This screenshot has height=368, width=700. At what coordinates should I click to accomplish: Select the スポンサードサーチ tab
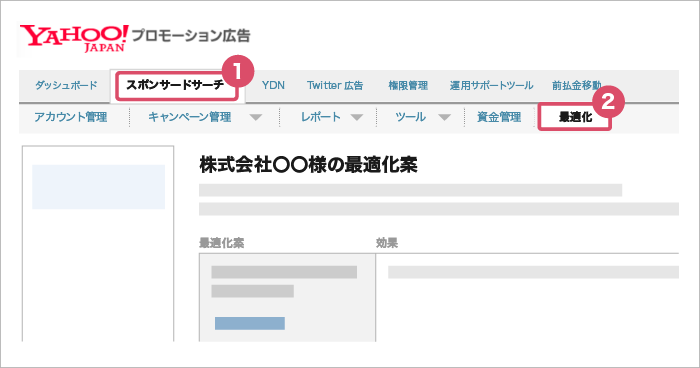pyautogui.click(x=175, y=85)
